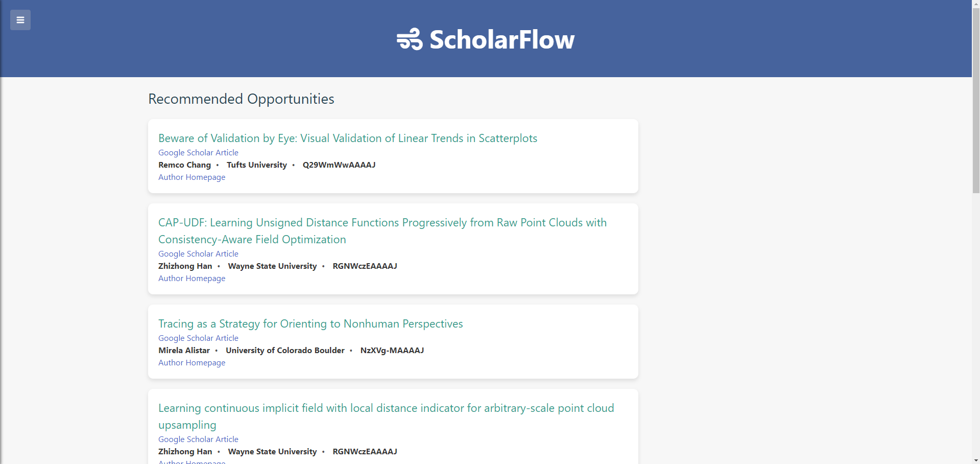Viewport: 980px width, 464px height.
Task: Open "Tracing as a Strategy" article title
Action: pyautogui.click(x=310, y=323)
